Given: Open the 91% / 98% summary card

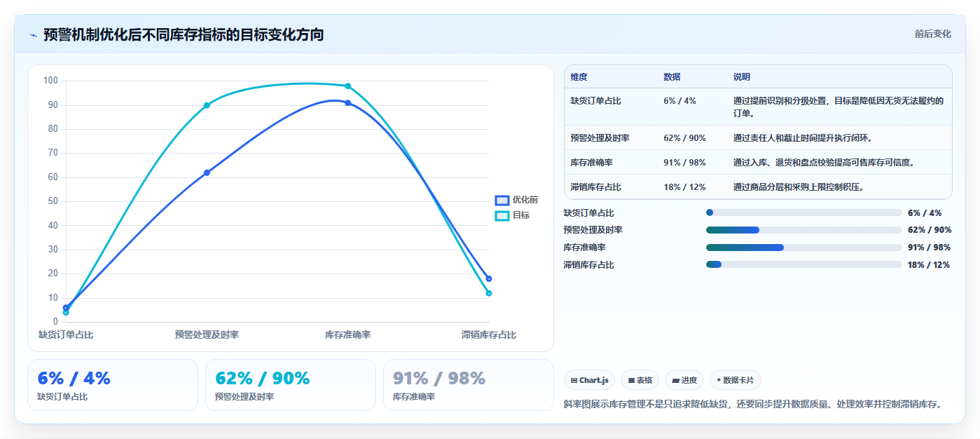Looking at the screenshot, I should (x=468, y=385).
